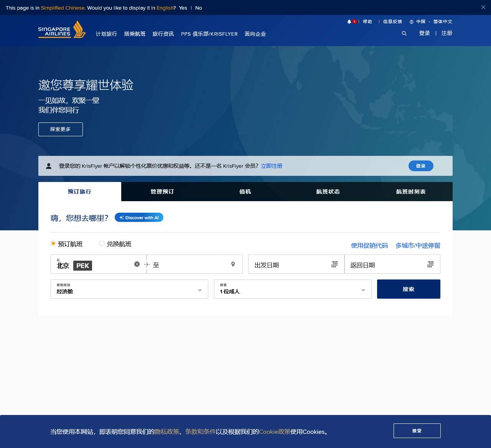Click the Singapore Airlines logo

[61, 30]
